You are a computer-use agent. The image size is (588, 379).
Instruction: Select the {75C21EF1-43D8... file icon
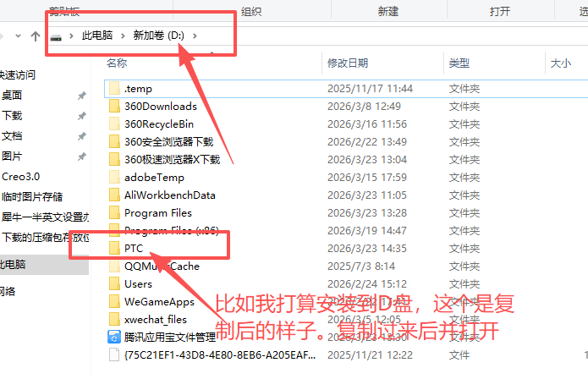114,354
